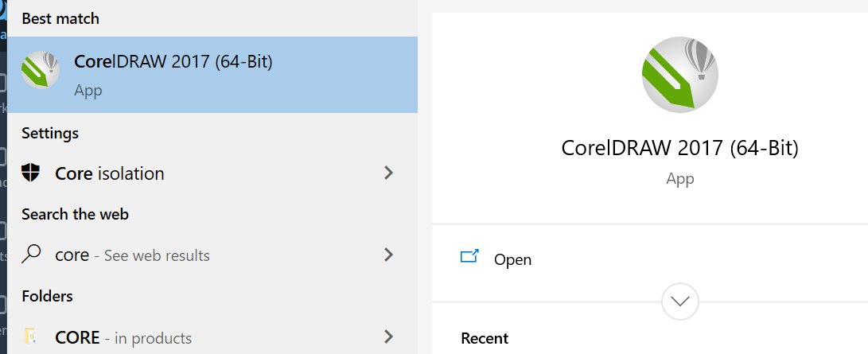Open CorelDRAW 2017 via Open link
This screenshot has height=354, width=868.
(512, 259)
